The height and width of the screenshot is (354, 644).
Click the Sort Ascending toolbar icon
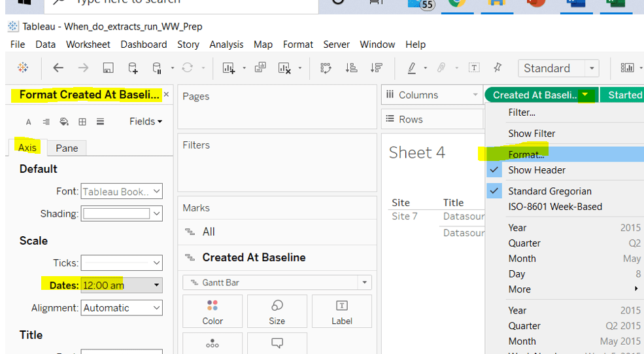click(x=351, y=68)
